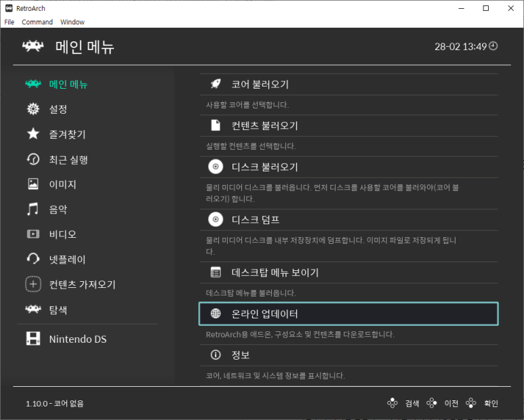Click the 컨텐츠 가져오기 plus icon
The height and width of the screenshot is (420, 524).
[x=33, y=284]
